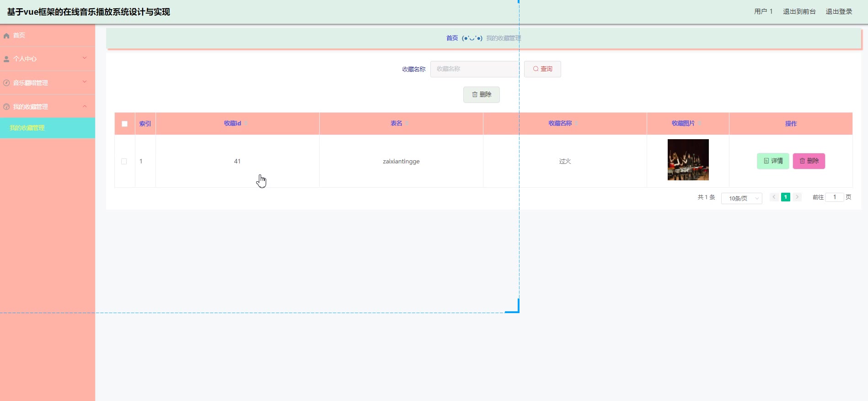Focus the 收藏名称 search input
Screen dimensions: 868x401
(475, 69)
